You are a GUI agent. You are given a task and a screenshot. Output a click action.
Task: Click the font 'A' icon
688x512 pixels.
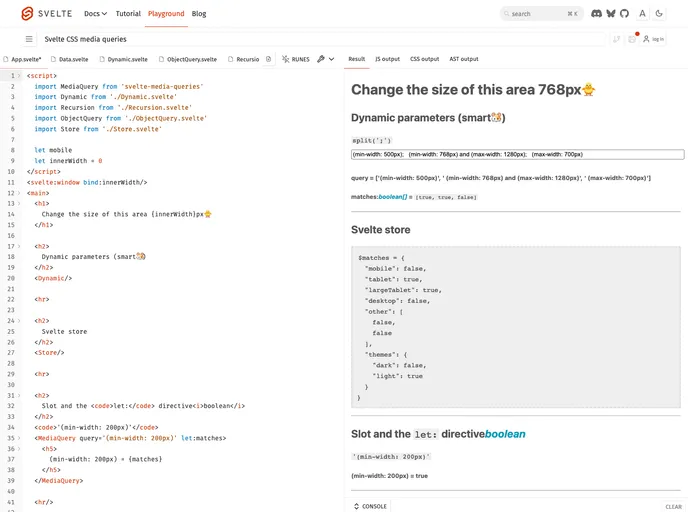[642, 14]
